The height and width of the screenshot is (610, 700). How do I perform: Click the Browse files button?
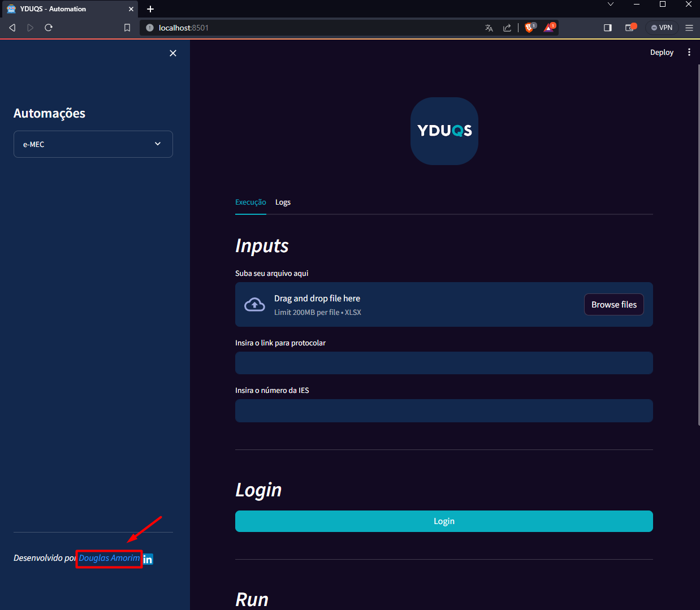(x=614, y=305)
